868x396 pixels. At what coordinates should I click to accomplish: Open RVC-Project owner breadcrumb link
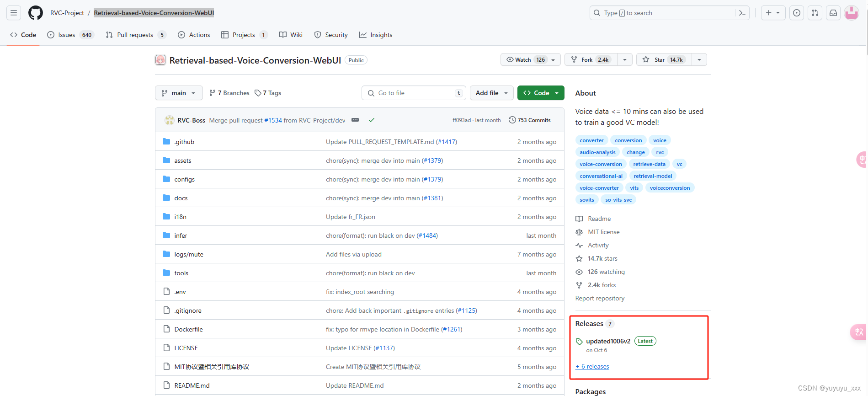(67, 13)
